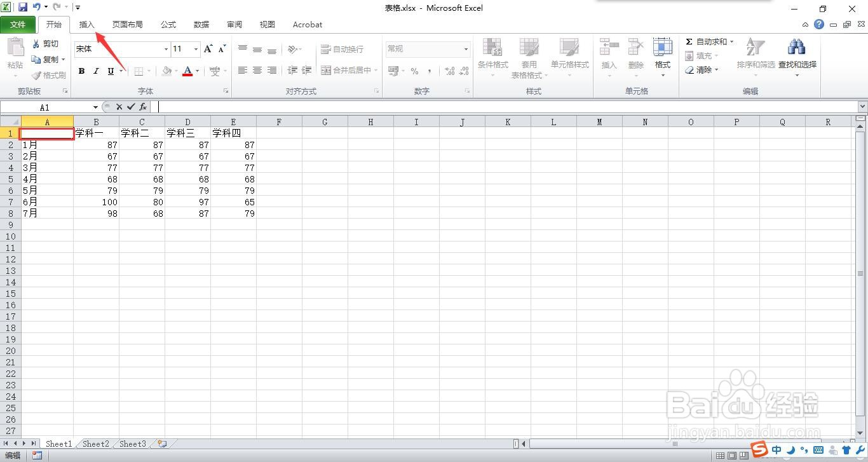Click the percent style button
The image size is (868, 462).
click(414, 71)
